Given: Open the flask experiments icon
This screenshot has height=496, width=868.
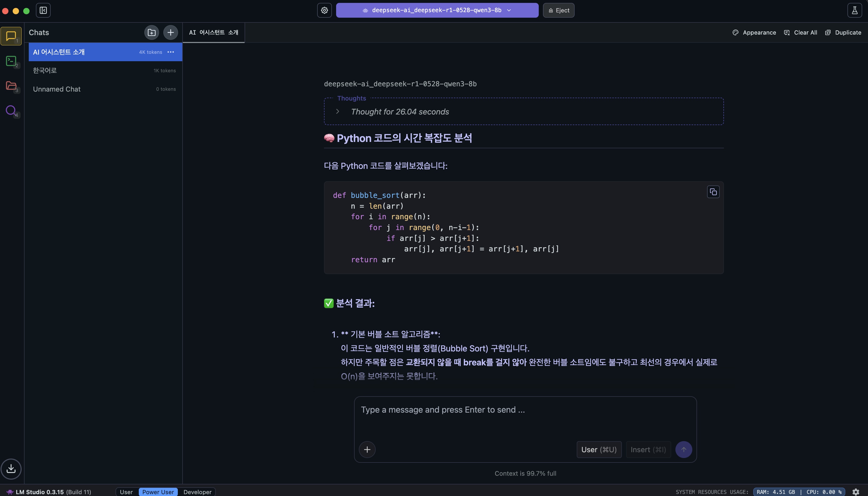Looking at the screenshot, I should [x=855, y=10].
